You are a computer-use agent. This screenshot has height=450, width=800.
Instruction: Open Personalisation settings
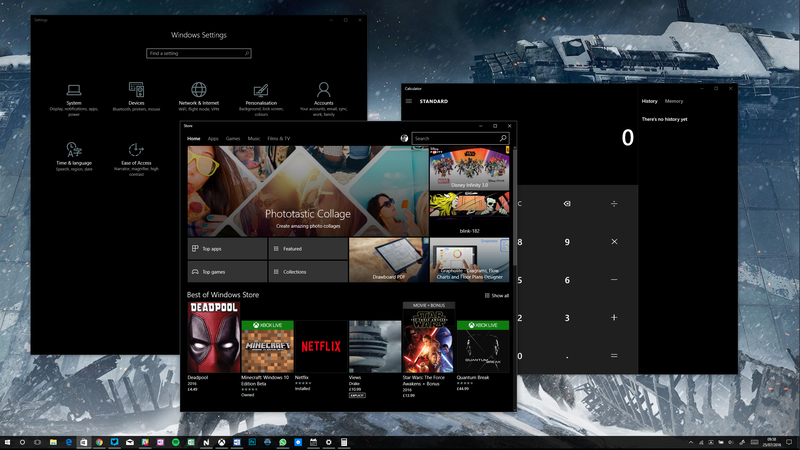261,99
